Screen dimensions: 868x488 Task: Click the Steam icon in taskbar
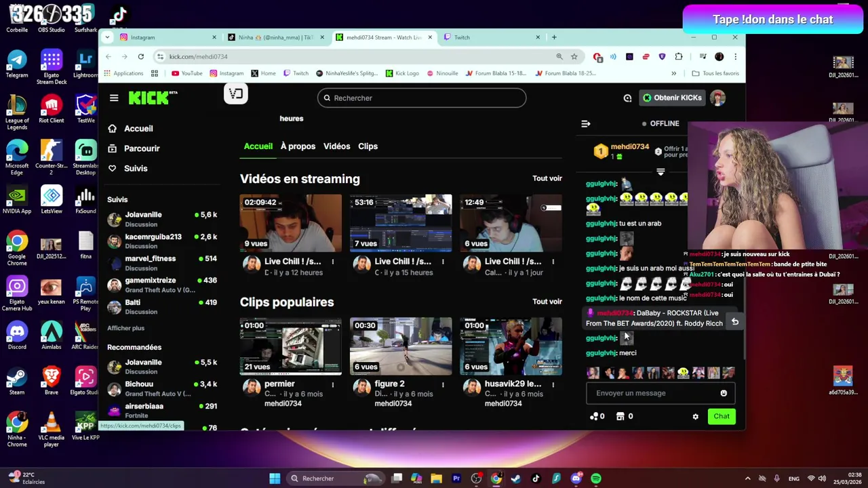click(516, 479)
